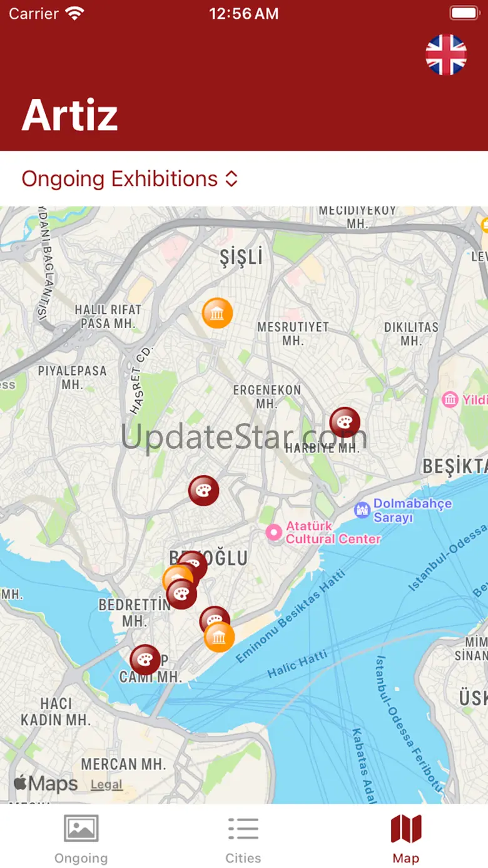Select the Map tab
Viewport: 488px width, 868px height.
[406, 839]
